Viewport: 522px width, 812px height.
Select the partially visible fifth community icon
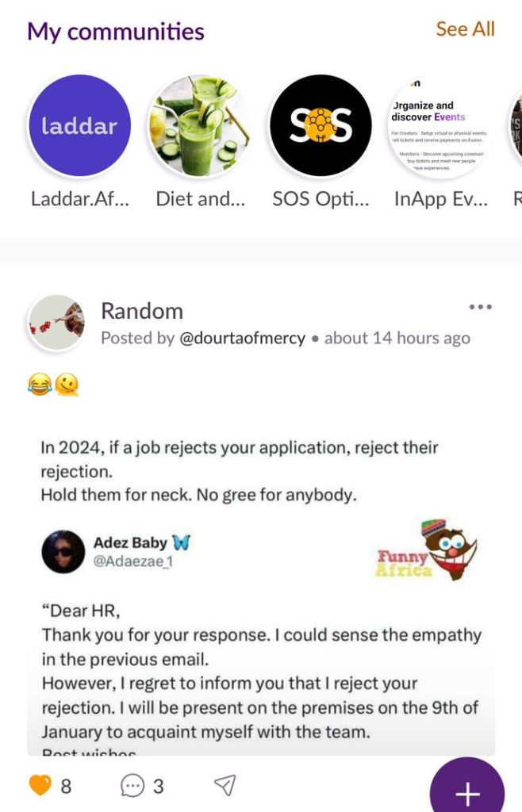[516, 125]
